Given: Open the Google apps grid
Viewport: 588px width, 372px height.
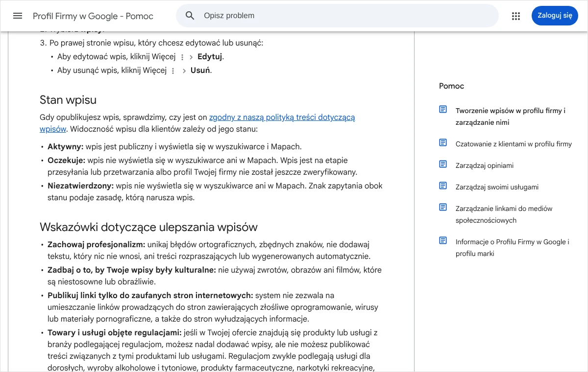Looking at the screenshot, I should pos(515,16).
